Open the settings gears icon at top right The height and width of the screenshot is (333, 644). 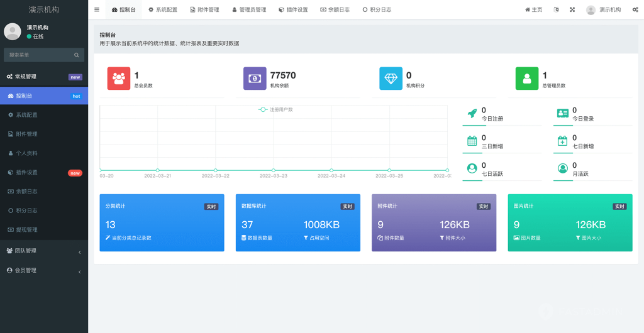635,9
